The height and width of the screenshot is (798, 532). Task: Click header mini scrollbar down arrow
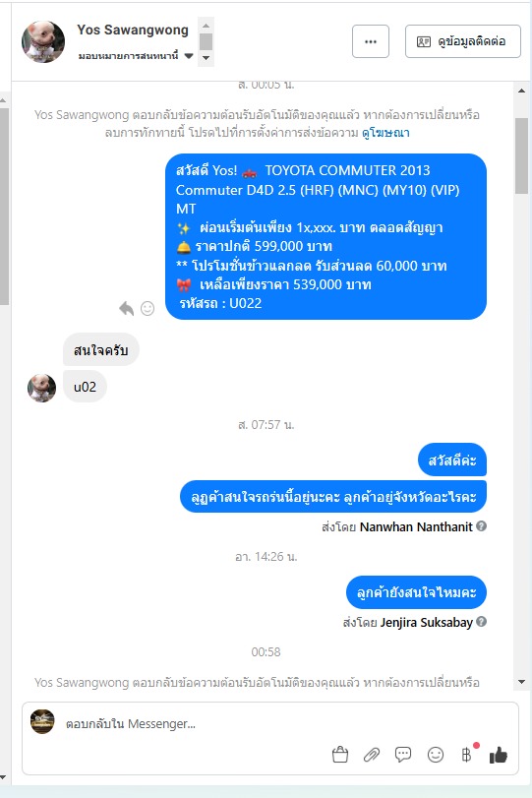pyautogui.click(x=206, y=58)
